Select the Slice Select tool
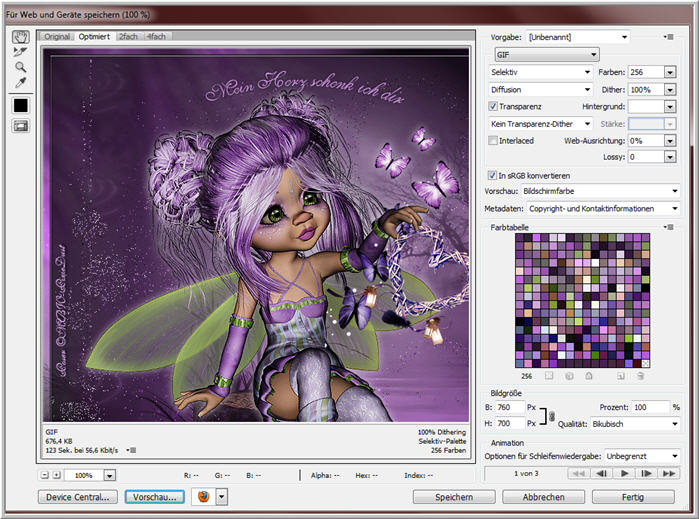 tap(20, 52)
